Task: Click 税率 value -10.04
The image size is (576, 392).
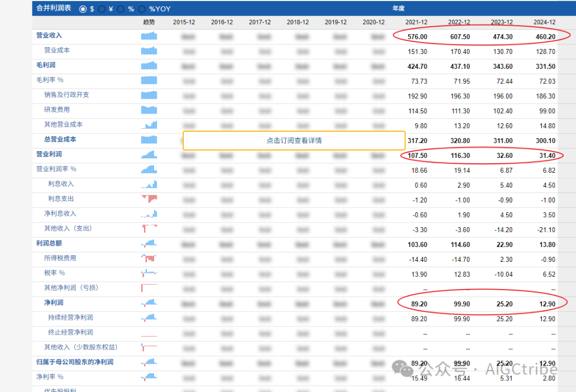Action: 503,274
